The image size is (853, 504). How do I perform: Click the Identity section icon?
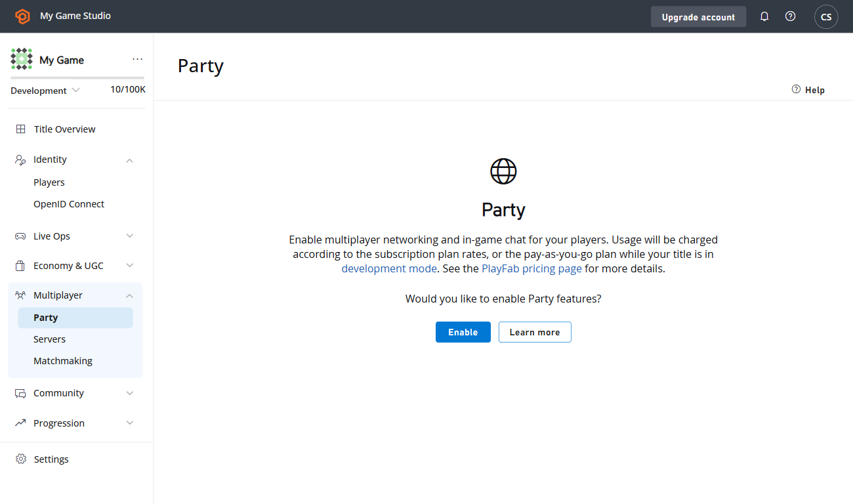[x=20, y=159]
